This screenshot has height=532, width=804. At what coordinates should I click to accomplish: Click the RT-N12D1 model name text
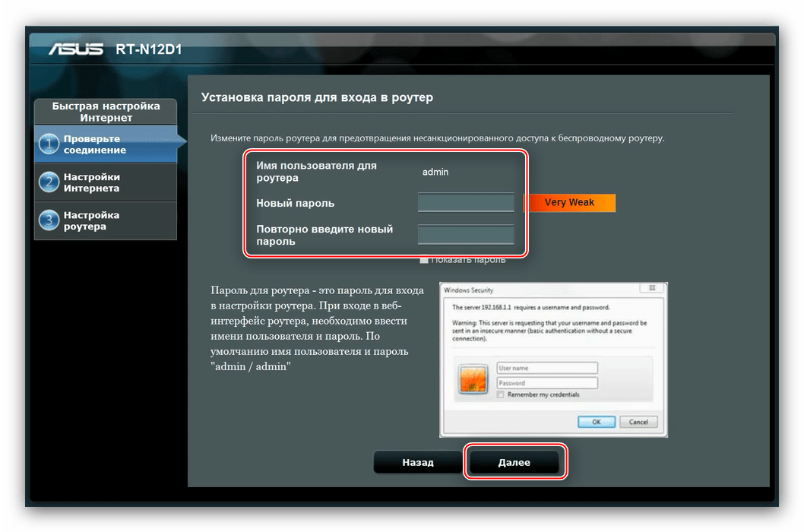point(149,49)
